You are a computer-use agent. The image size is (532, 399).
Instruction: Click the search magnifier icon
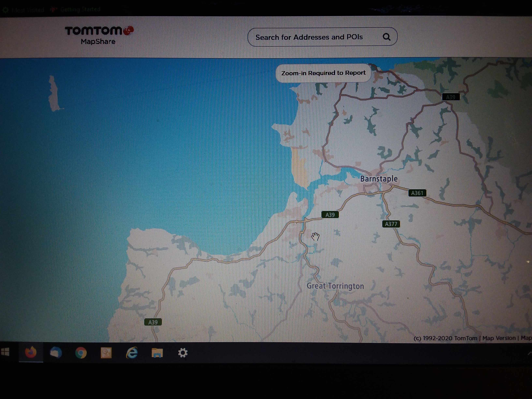coord(386,37)
